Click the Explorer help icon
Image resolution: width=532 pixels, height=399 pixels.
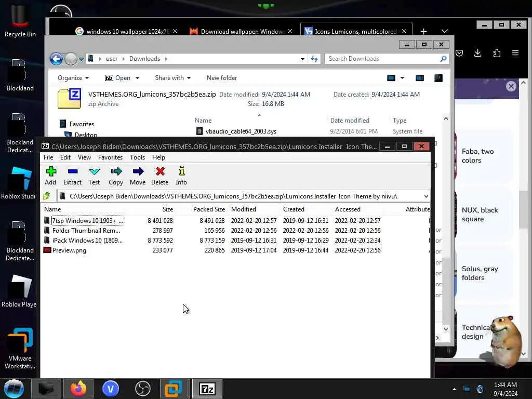point(438,78)
